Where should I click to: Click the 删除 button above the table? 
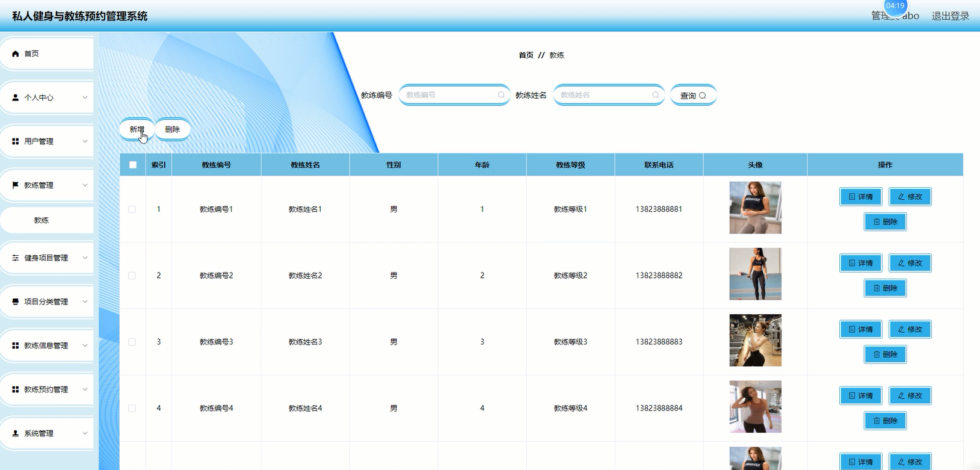click(x=173, y=129)
